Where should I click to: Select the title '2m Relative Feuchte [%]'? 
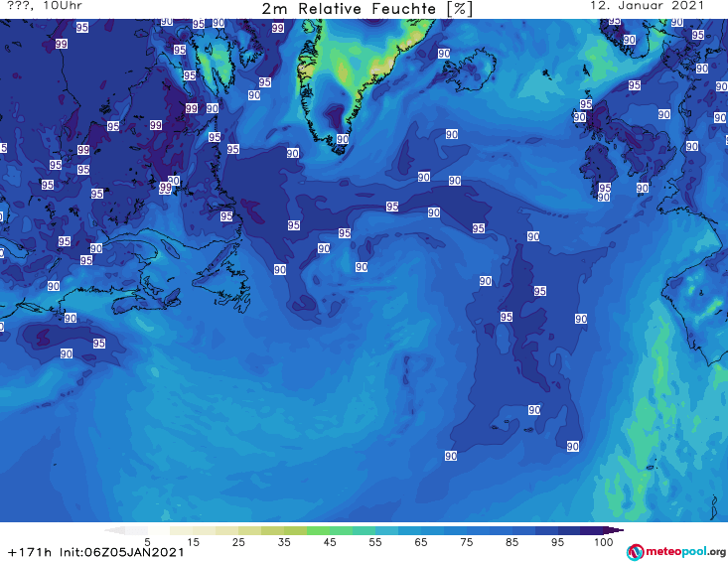(x=366, y=9)
